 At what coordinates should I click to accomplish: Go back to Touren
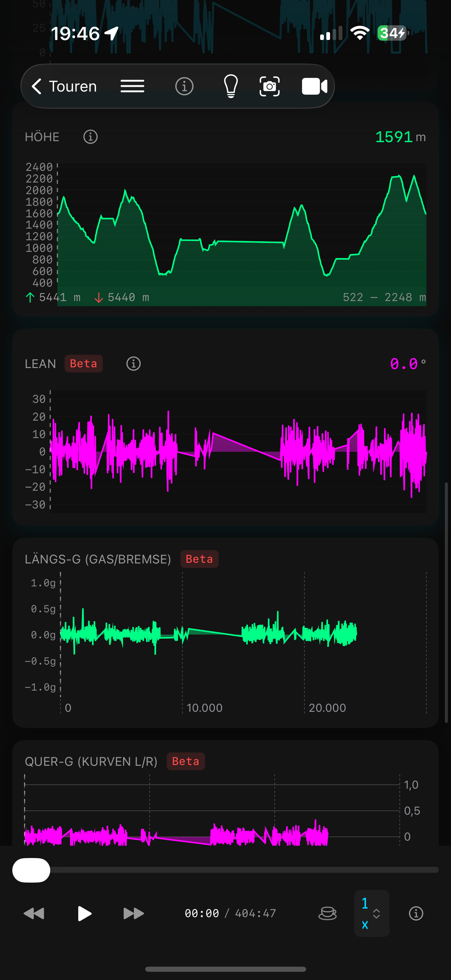point(64,86)
